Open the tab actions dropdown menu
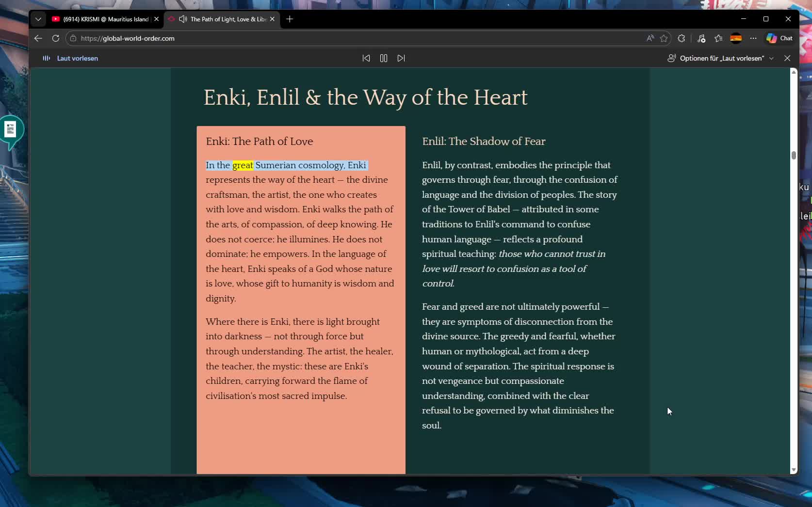 [38, 19]
